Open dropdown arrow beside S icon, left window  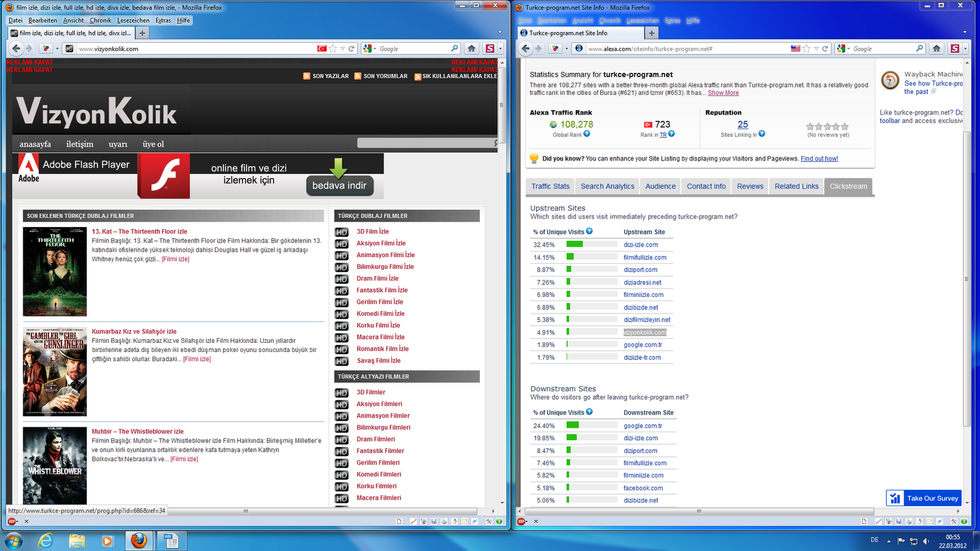point(500,48)
